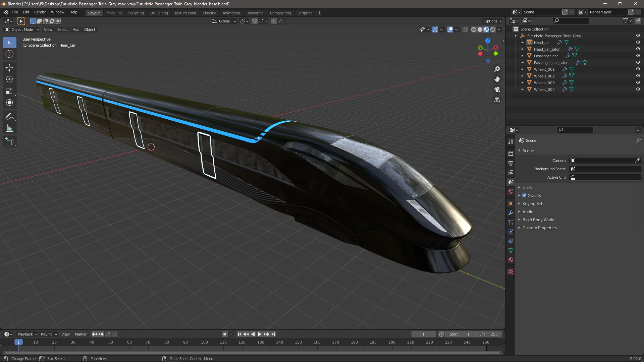Viewport: 644px width, 362px height.
Task: Activate the Scale tool
Action: pyautogui.click(x=9, y=91)
